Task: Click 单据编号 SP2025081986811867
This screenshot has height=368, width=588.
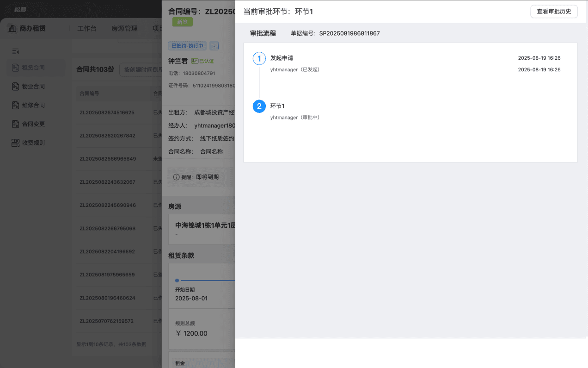Action: tap(335, 33)
